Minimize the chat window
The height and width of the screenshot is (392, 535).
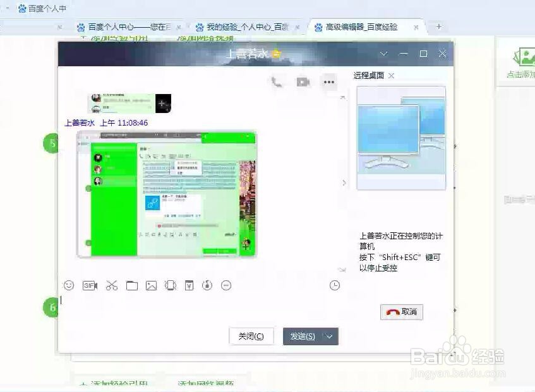404,54
